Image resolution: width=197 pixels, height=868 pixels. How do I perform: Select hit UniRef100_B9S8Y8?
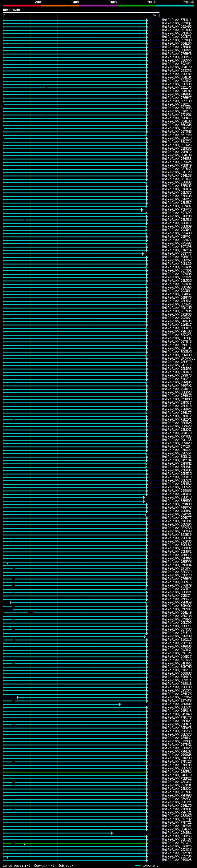pos(177,375)
